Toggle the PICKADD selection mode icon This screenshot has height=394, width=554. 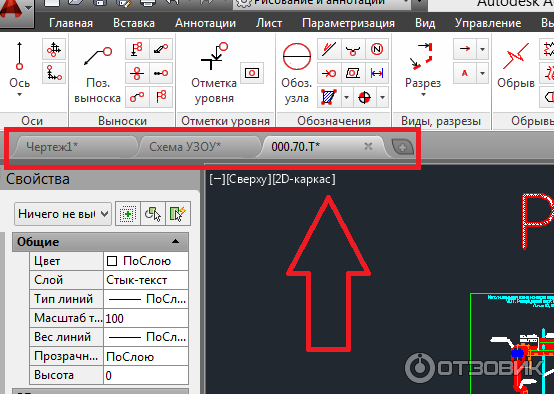click(x=128, y=213)
